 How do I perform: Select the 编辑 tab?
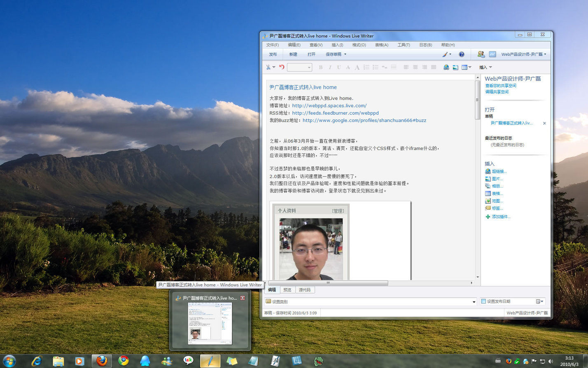tap(272, 290)
